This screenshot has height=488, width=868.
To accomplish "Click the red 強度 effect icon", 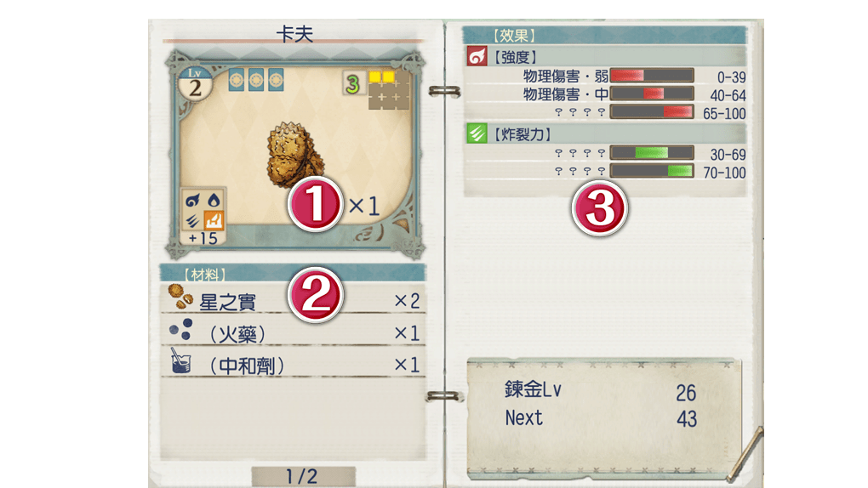I will coord(477,56).
